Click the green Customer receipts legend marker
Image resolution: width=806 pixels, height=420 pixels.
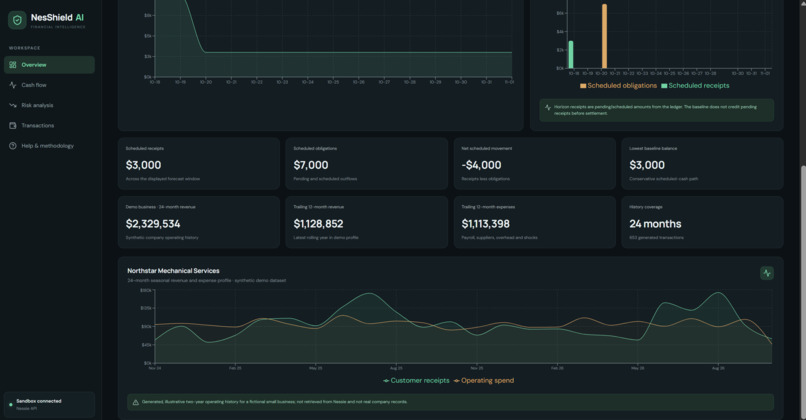click(386, 381)
